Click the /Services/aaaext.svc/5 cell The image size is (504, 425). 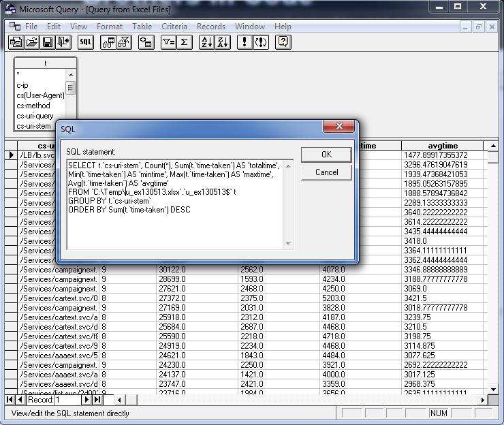click(x=59, y=356)
